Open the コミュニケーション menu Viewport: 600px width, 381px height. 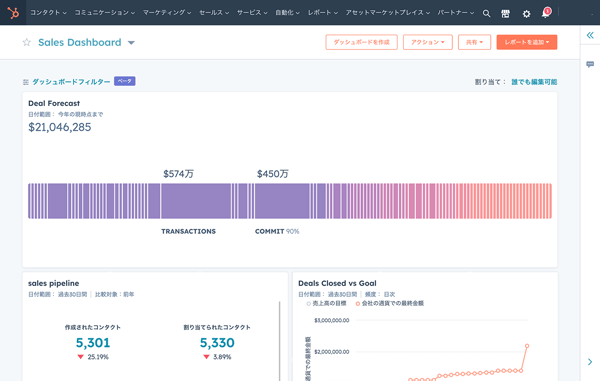coord(104,13)
